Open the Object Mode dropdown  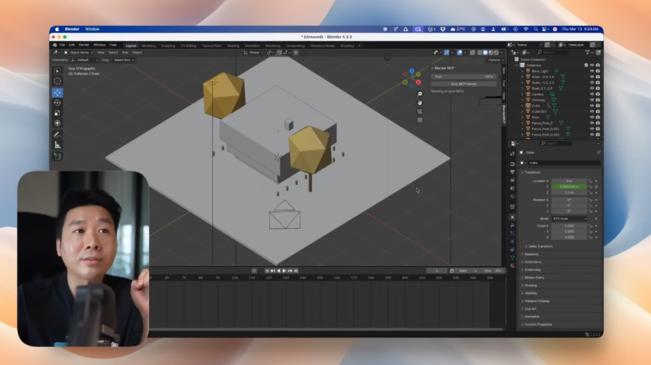79,53
